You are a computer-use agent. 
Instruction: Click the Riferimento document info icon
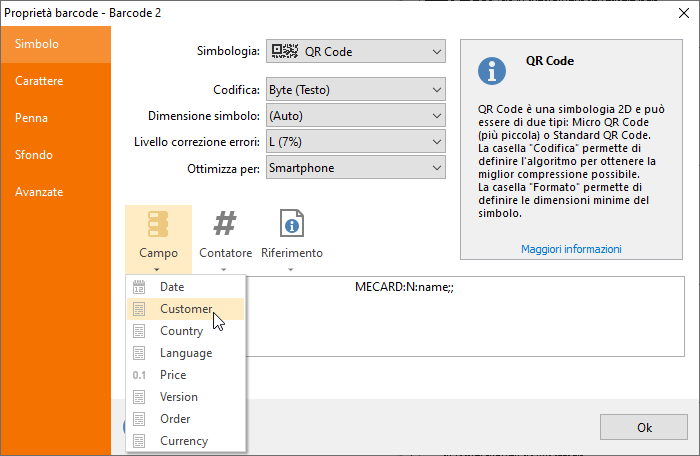(x=291, y=224)
